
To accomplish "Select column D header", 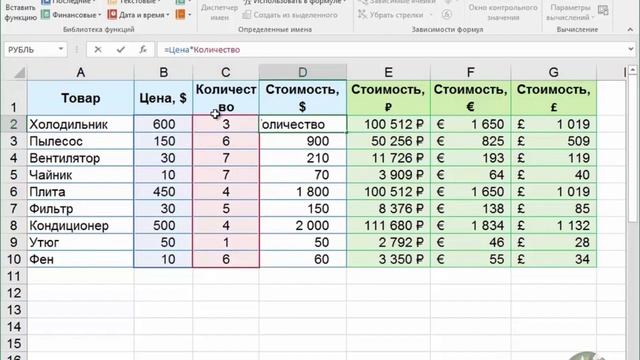I will pos(302,72).
